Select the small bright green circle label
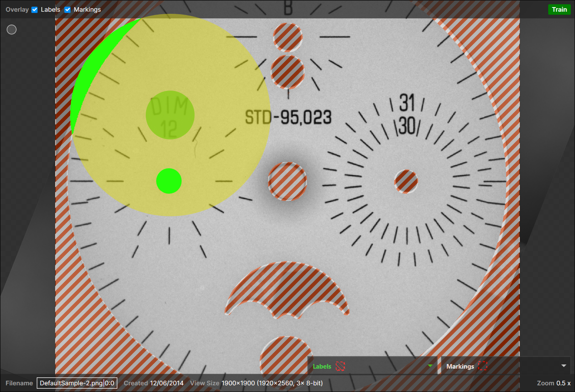575x392 pixels. [x=169, y=181]
